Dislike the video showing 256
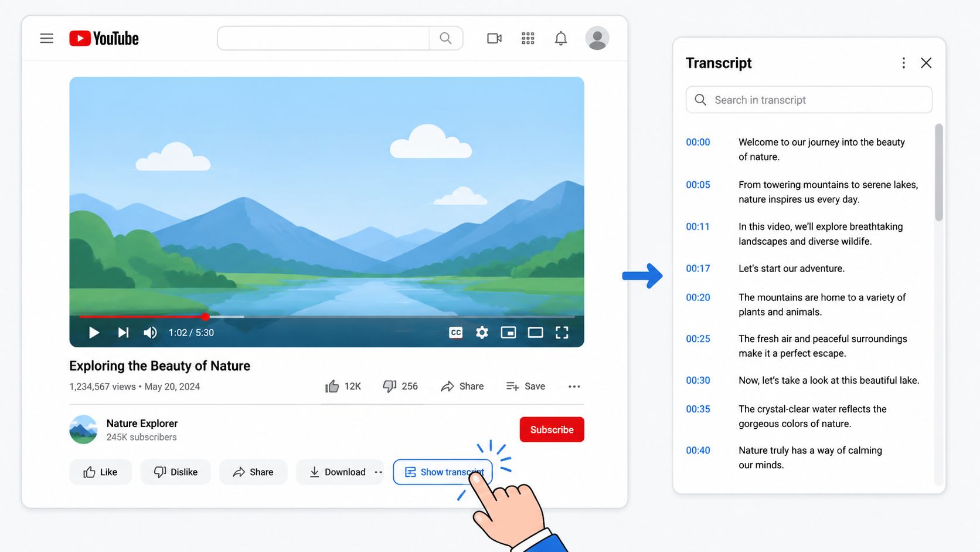 [400, 386]
